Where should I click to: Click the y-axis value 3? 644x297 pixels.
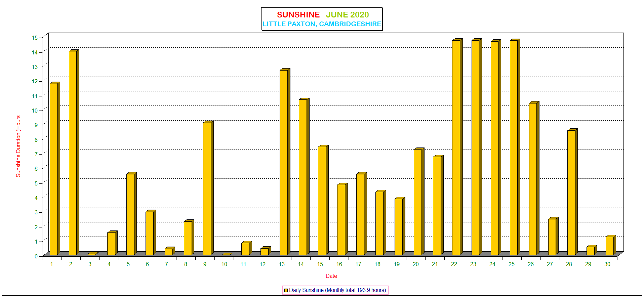[x=36, y=212]
